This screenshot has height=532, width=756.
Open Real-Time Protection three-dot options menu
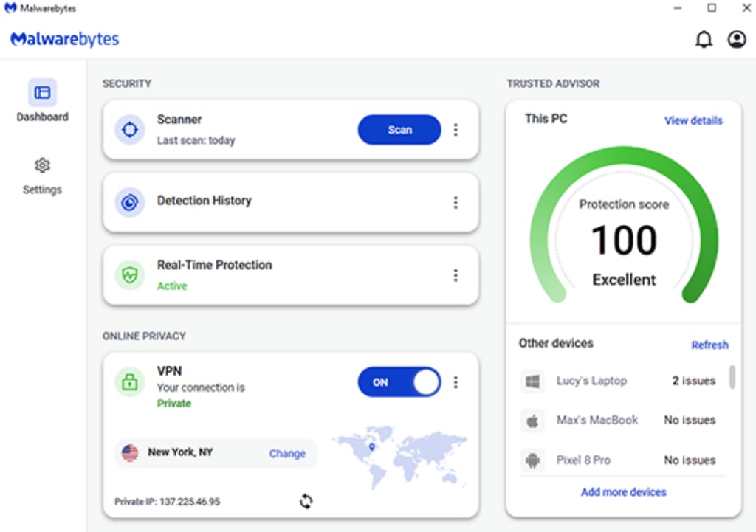(456, 275)
